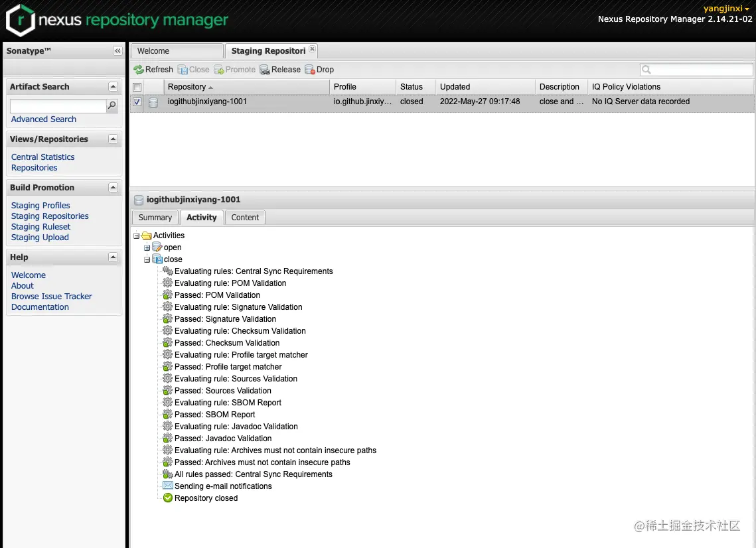This screenshot has height=548, width=756.
Task: Open Staging Repositories sidebar link
Action: 50,216
